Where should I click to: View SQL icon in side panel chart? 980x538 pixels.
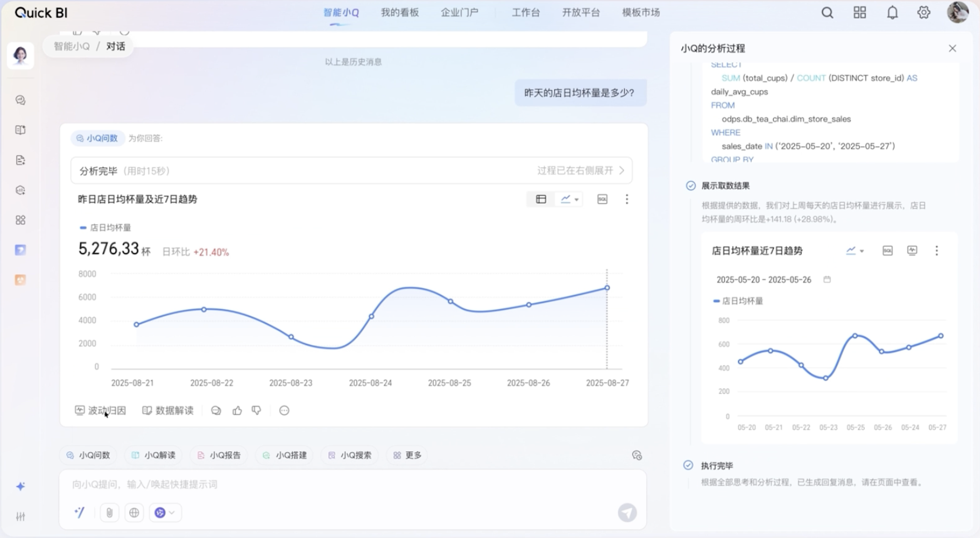point(888,251)
